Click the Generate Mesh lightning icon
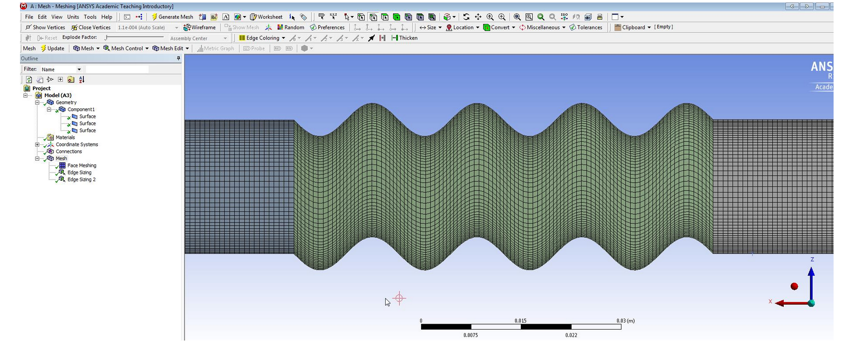868x359 pixels. (155, 17)
